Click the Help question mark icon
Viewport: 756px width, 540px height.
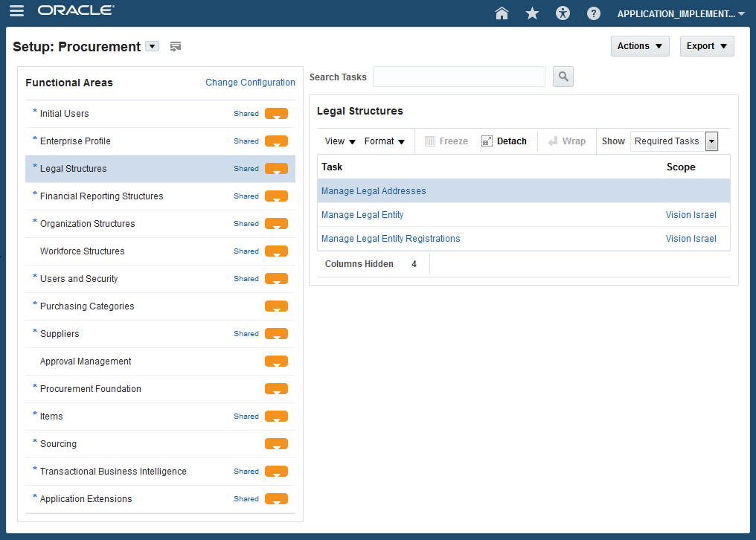pyautogui.click(x=593, y=13)
